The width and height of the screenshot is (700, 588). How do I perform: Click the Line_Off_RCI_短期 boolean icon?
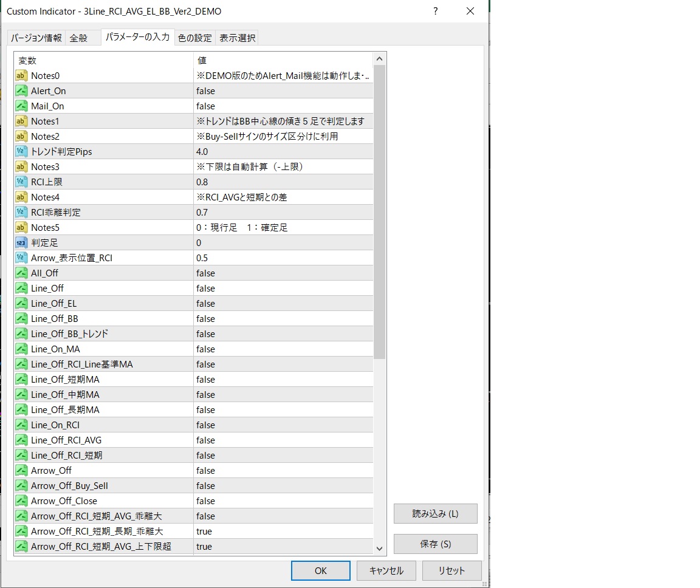21,454
